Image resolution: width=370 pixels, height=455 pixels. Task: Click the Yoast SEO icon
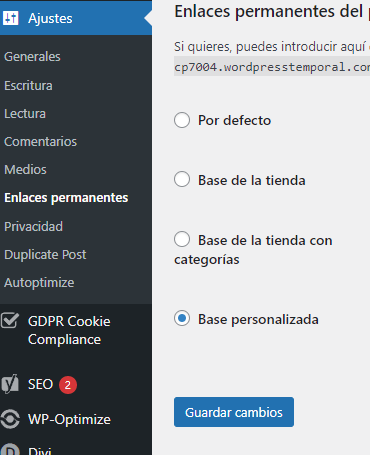[10, 384]
